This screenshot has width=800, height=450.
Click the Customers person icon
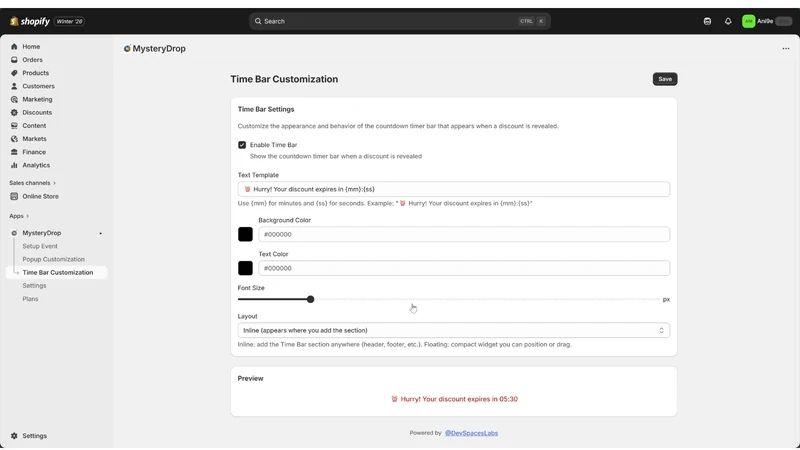(14, 86)
